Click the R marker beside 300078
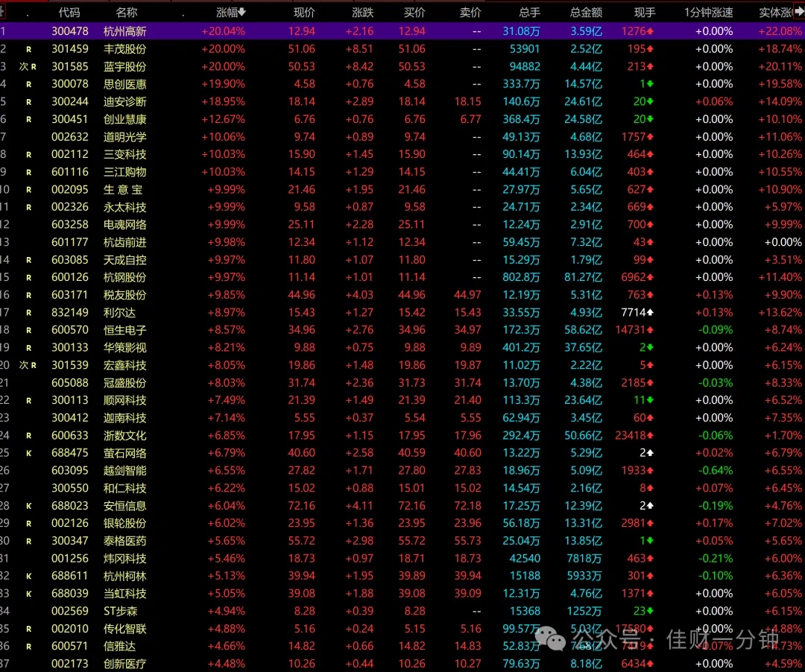This screenshot has width=805, height=672. [29, 84]
